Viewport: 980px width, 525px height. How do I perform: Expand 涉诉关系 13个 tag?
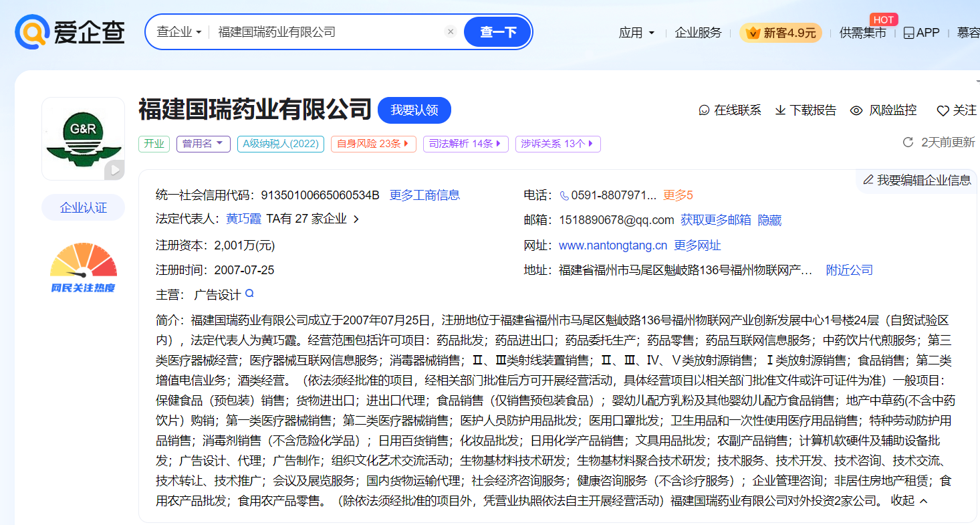tap(558, 144)
